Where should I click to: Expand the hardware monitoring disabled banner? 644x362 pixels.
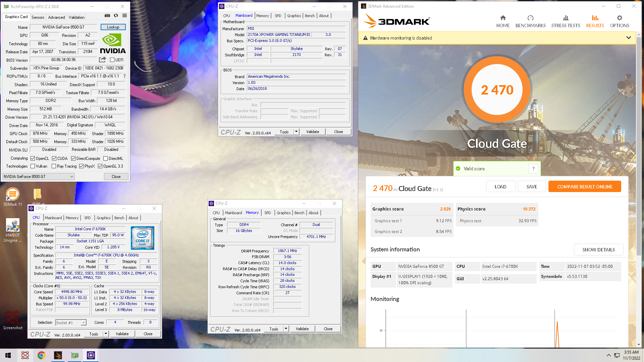click(629, 38)
